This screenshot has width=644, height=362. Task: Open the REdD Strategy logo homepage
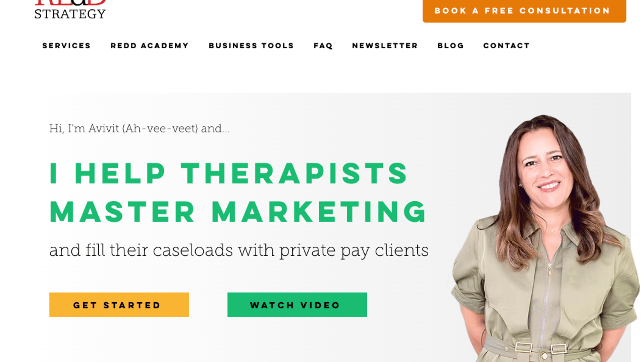[70, 9]
